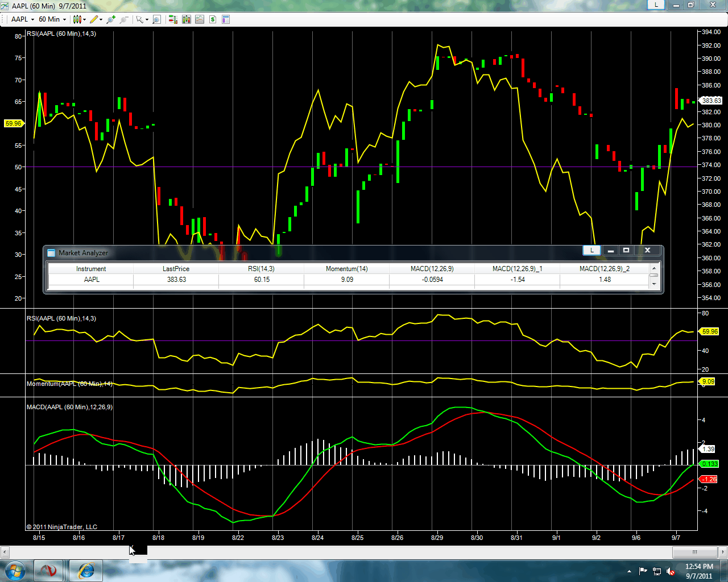This screenshot has height=582, width=728.
Task: Click the 9/7 date label on time axis
Action: coord(676,538)
